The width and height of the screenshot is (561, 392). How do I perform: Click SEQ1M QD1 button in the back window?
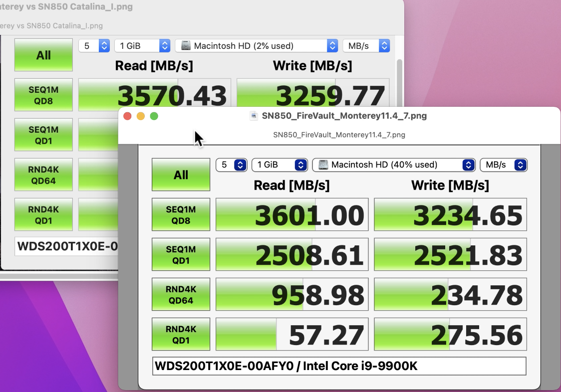(43, 135)
